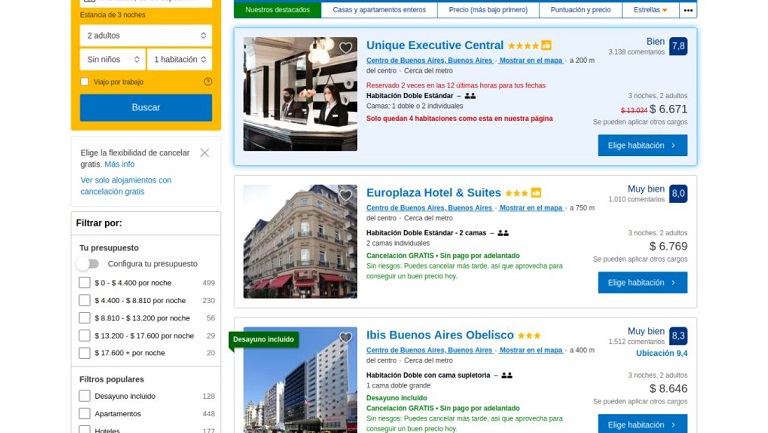Open the 2 adultos dropdown
This screenshot has width=768, height=433.
point(146,35)
